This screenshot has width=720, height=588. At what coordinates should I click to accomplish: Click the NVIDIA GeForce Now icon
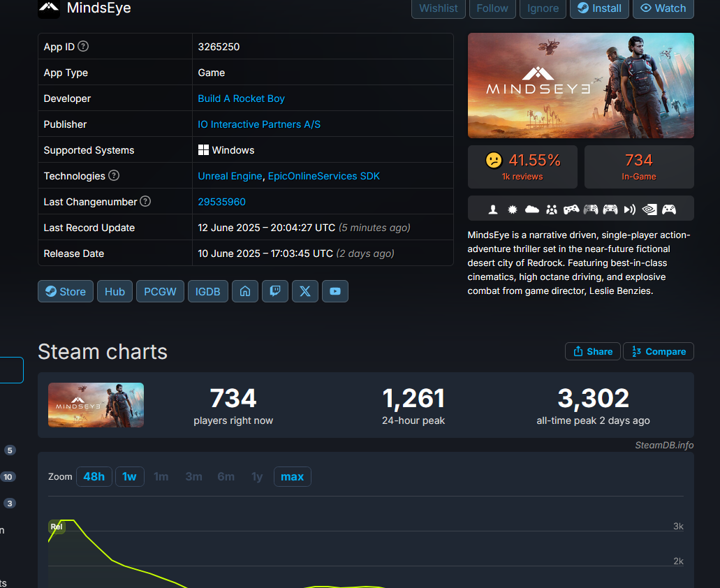pyautogui.click(x=649, y=210)
